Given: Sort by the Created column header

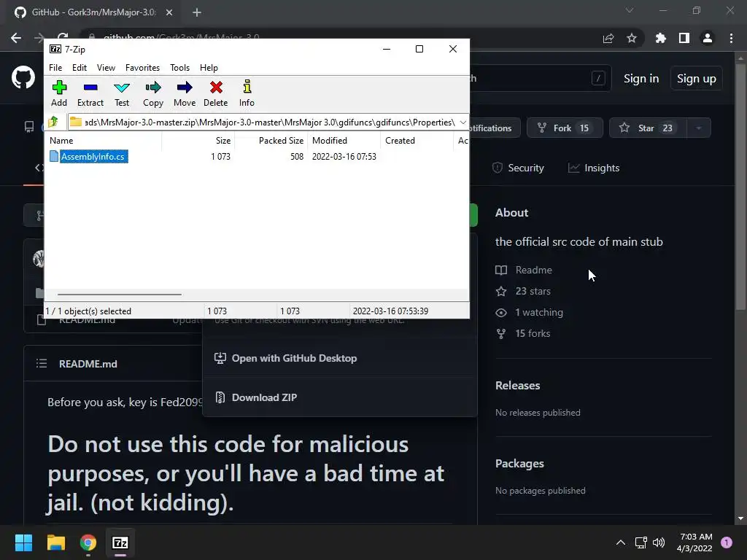Looking at the screenshot, I should tap(417, 141).
